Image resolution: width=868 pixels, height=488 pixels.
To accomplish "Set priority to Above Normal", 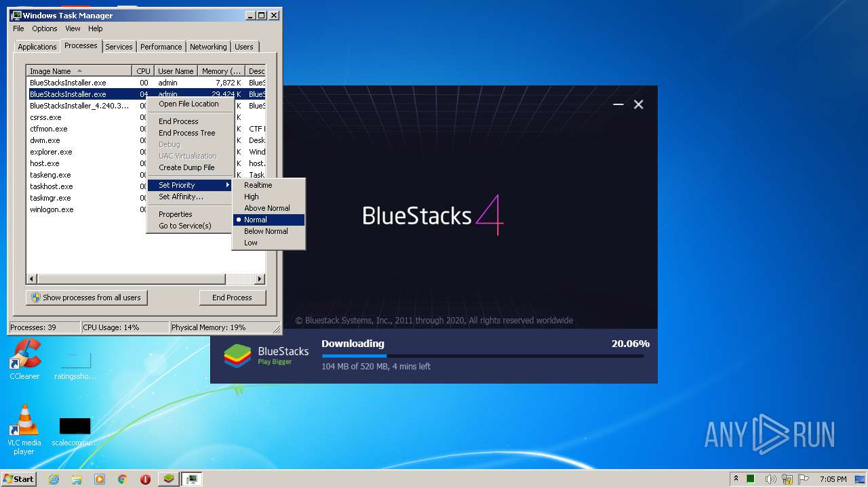I will point(269,208).
